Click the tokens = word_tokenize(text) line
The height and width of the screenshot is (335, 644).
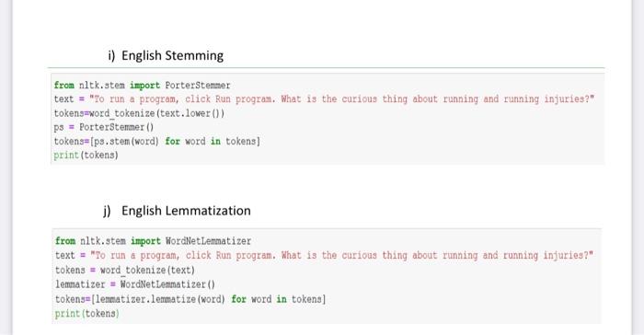coord(125,270)
